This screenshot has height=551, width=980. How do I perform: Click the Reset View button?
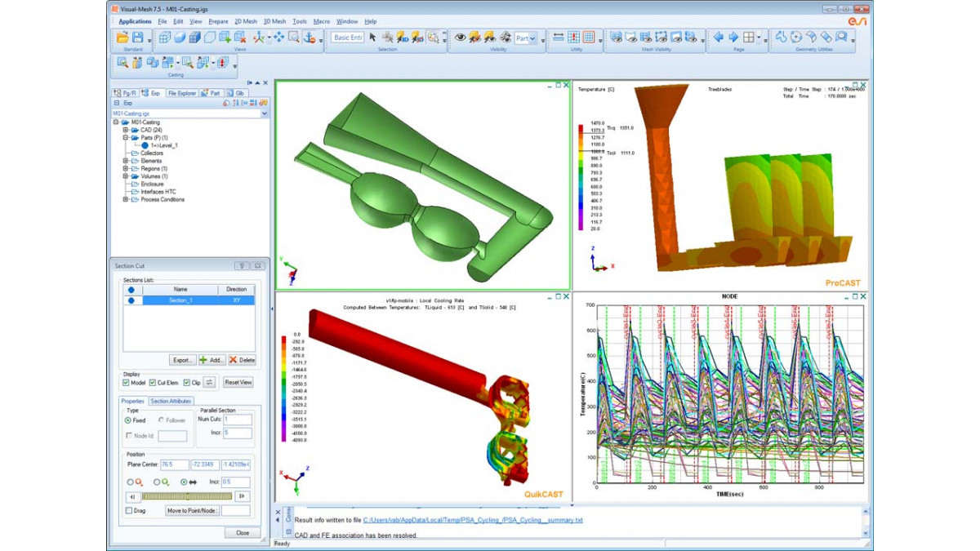[x=238, y=382]
